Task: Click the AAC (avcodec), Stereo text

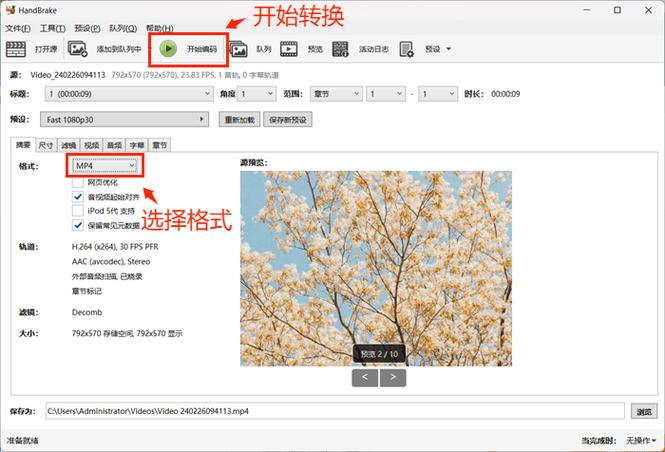Action: pos(111,262)
